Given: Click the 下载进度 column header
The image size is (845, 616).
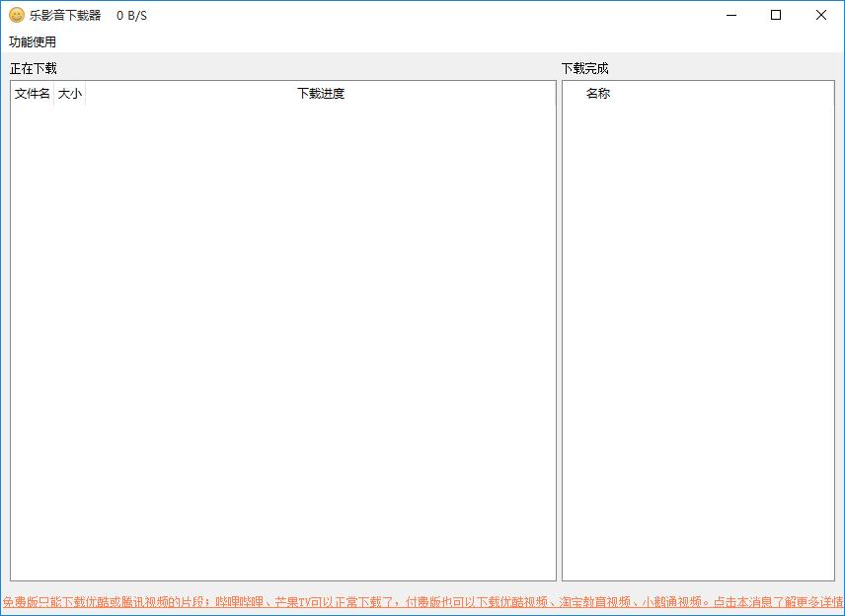Looking at the screenshot, I should [x=321, y=94].
